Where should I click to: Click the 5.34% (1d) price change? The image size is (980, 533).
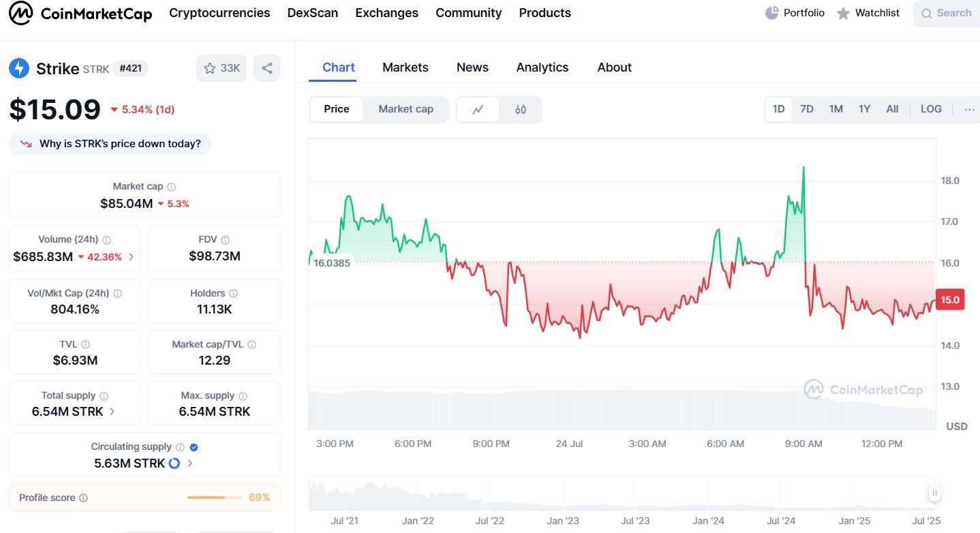(x=143, y=110)
